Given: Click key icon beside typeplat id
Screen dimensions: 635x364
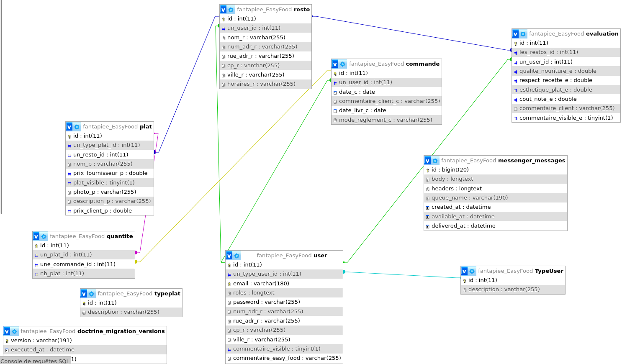Looking at the screenshot, I should tap(84, 303).
